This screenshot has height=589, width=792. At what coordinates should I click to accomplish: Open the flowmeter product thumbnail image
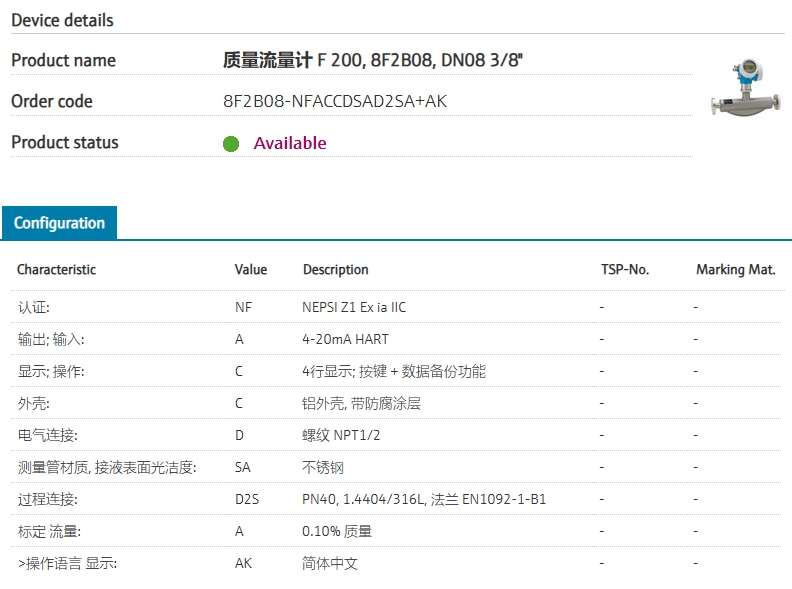(746, 88)
